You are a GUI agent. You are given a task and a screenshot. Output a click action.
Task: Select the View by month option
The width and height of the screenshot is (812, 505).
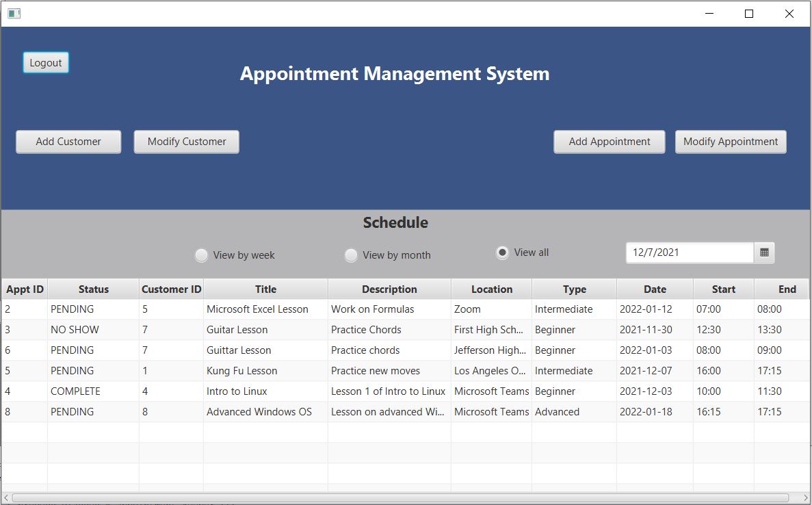tap(351, 255)
